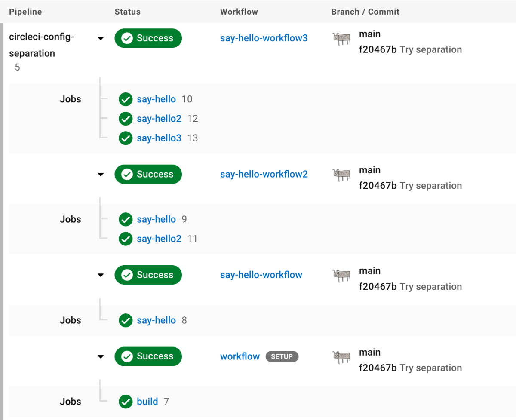The width and height of the screenshot is (516, 420).
Task: Click the Pipeline column header
Action: point(25,12)
